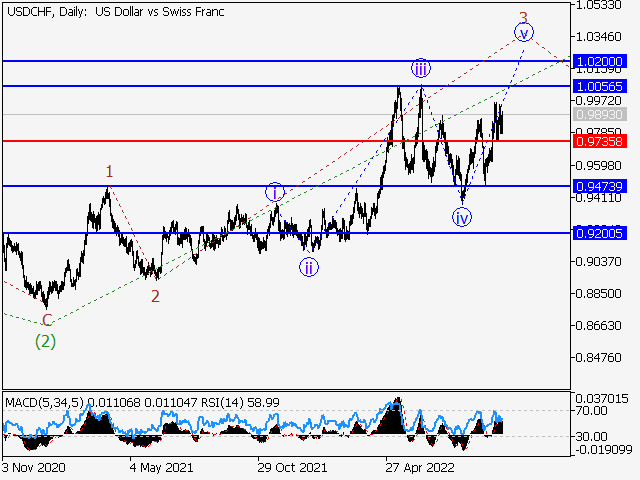Click the 1.03460 price axis value

pos(598,37)
